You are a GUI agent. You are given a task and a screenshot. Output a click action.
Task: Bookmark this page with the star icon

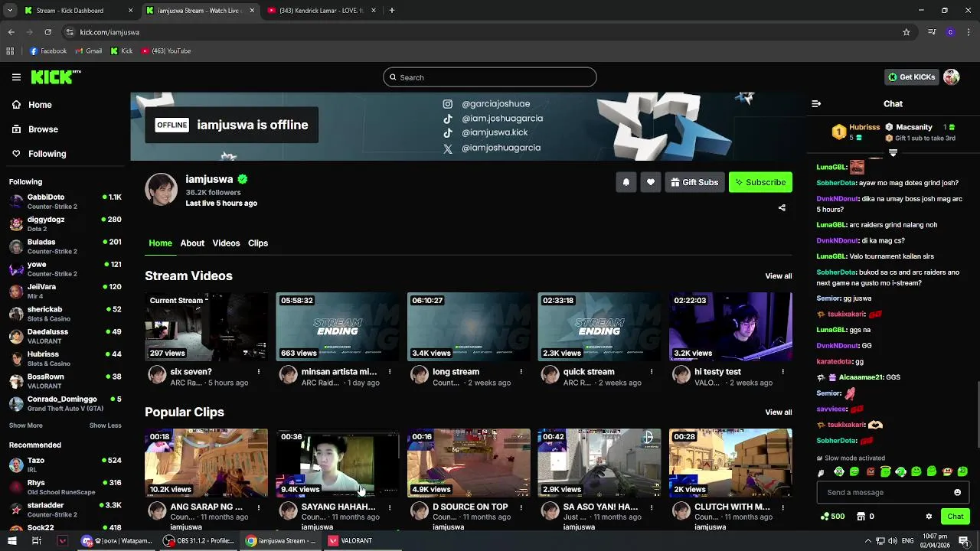pos(906,32)
